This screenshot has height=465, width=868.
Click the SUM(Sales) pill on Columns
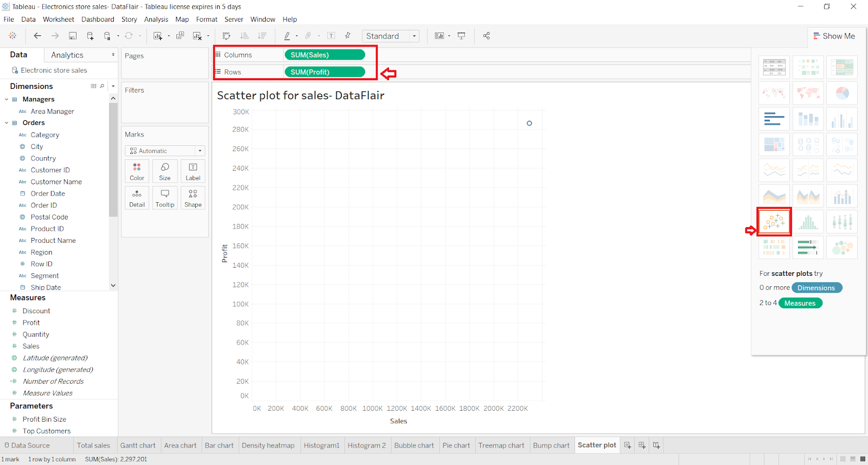(324, 55)
